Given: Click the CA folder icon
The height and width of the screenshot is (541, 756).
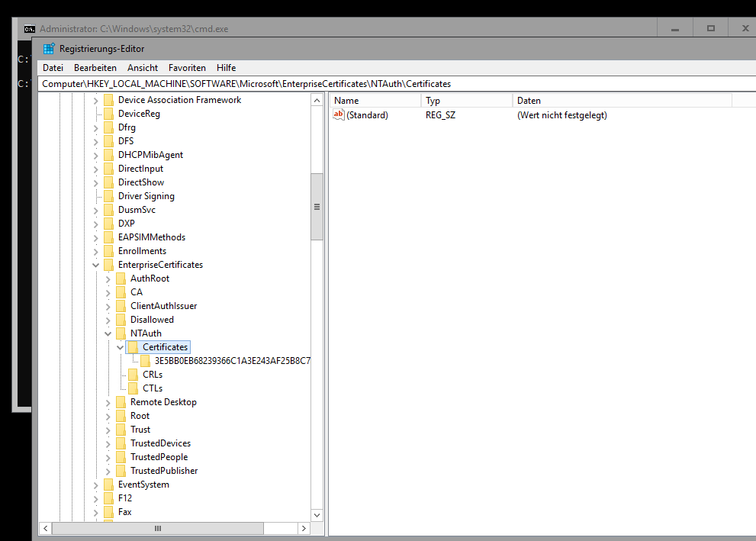Looking at the screenshot, I should 121,292.
